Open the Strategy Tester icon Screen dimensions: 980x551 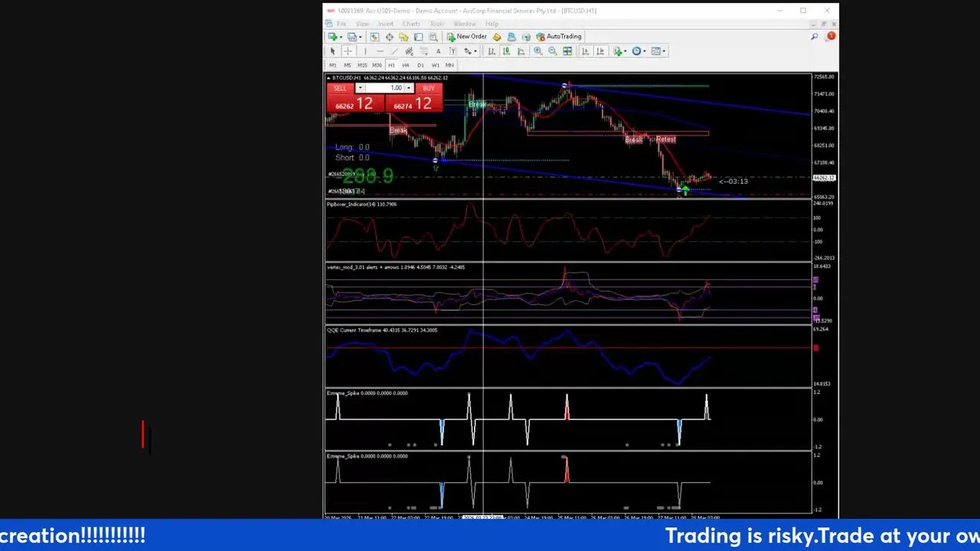point(433,37)
